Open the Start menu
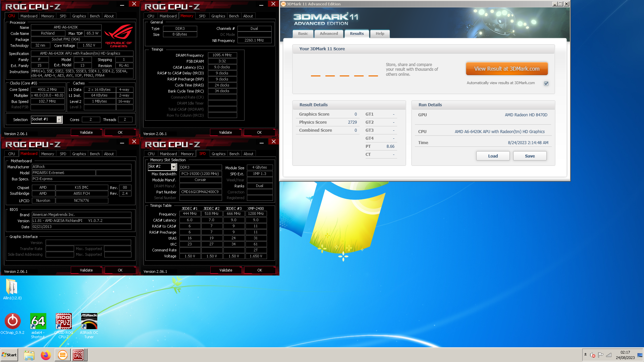The image size is (644, 362). [x=9, y=355]
